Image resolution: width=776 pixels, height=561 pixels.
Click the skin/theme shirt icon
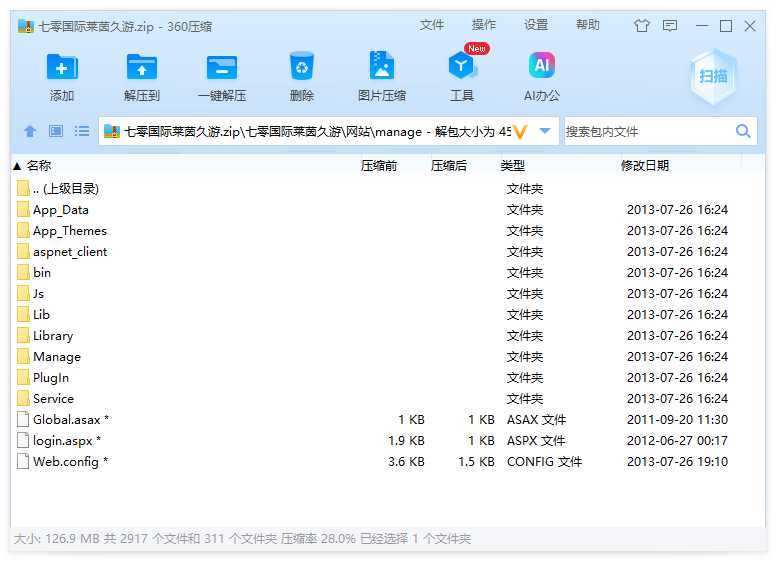point(642,25)
